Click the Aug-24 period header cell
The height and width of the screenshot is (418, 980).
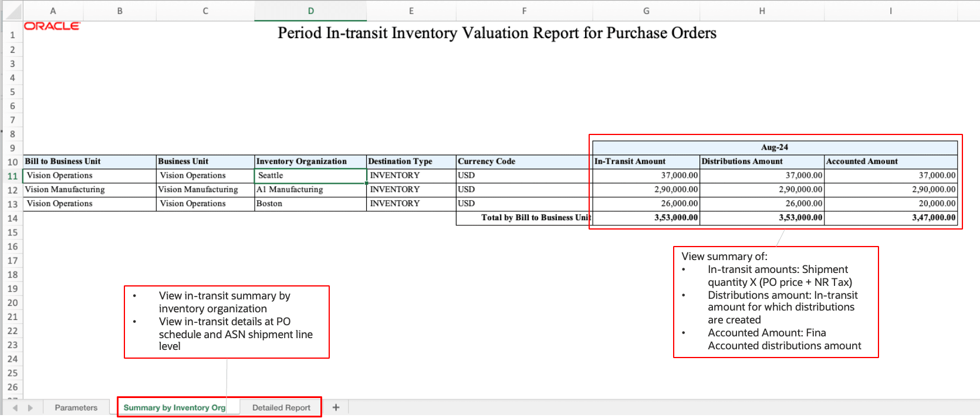775,147
